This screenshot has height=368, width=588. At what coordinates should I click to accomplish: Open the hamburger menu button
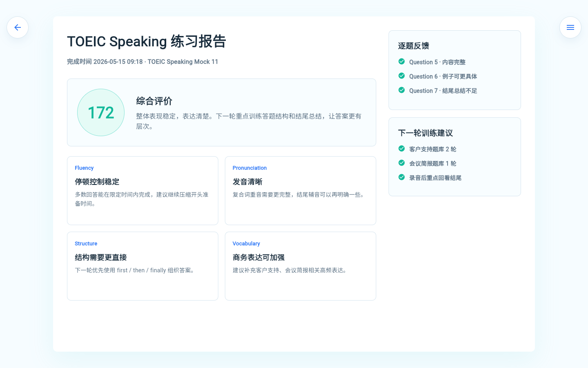[570, 27]
